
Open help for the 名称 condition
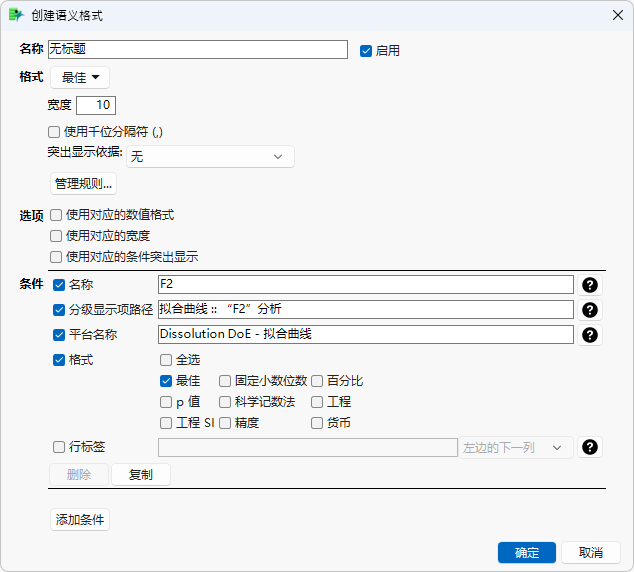pyautogui.click(x=590, y=285)
